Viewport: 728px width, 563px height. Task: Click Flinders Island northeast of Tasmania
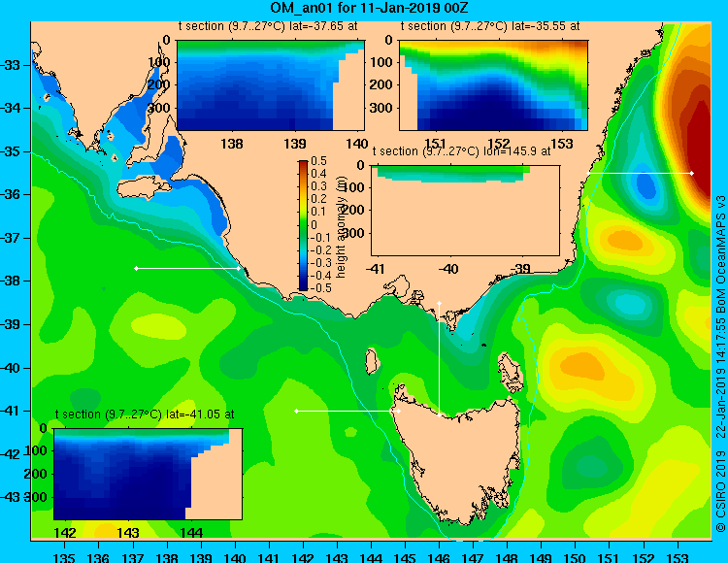coord(511,374)
